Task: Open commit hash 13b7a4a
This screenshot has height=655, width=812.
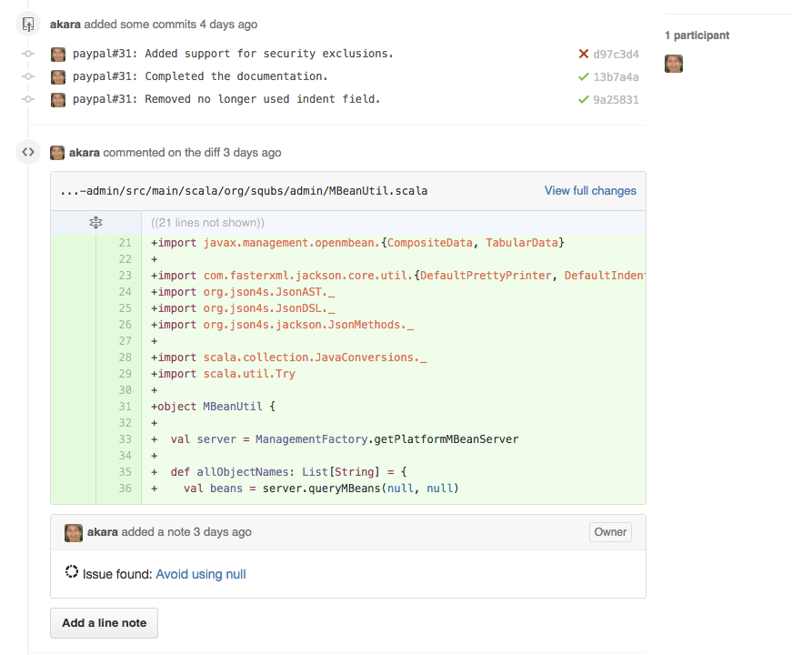Action: coord(616,77)
